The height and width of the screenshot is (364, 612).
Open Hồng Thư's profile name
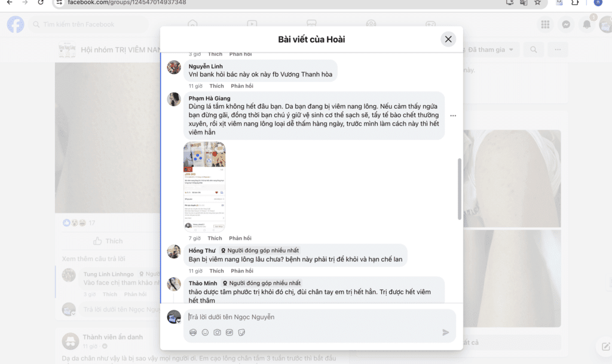click(x=202, y=250)
